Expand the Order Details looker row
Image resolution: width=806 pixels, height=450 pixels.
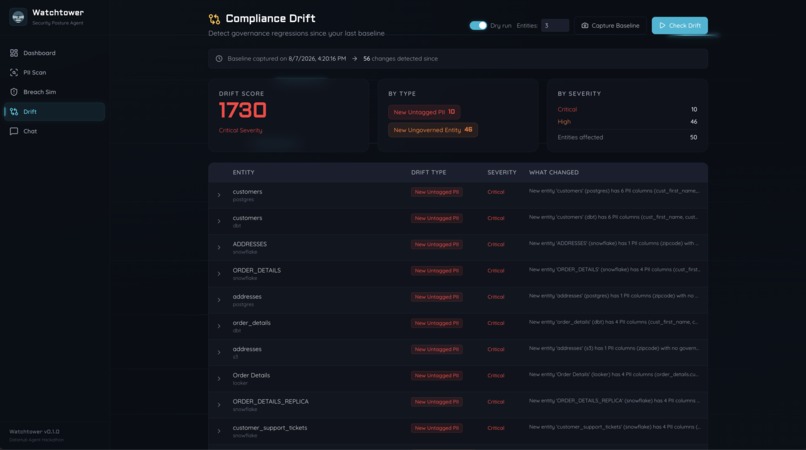(x=219, y=379)
